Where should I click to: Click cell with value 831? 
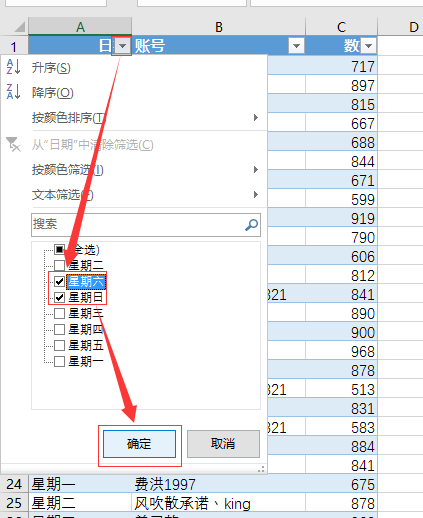tap(341, 408)
